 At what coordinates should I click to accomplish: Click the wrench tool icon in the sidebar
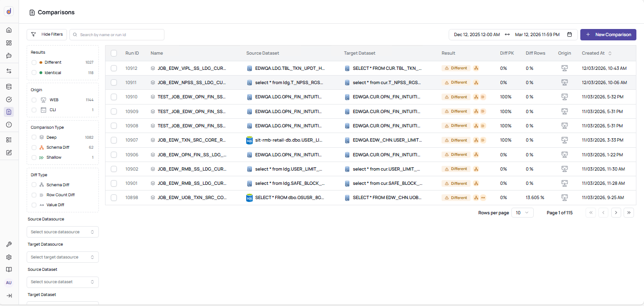point(9,244)
